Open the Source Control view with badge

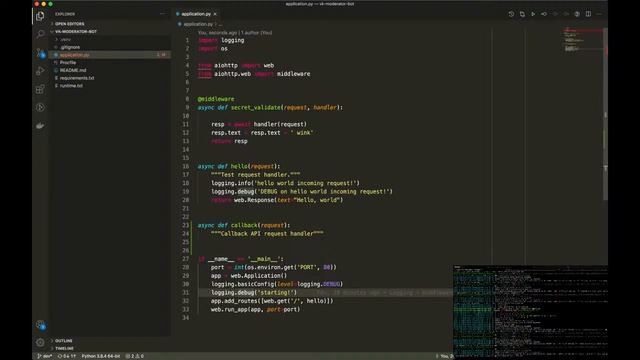(40, 53)
